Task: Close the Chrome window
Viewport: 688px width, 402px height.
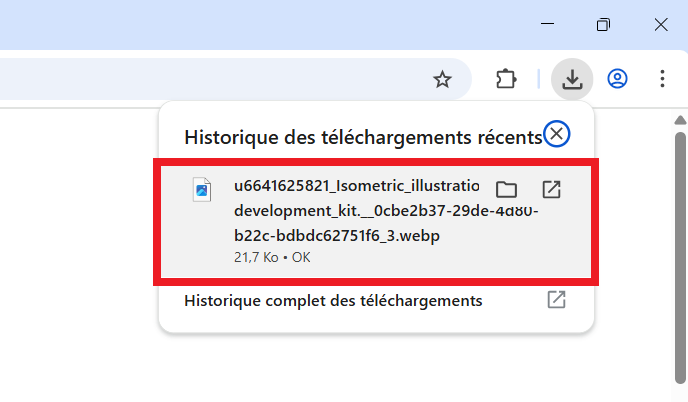Action: pos(661,25)
